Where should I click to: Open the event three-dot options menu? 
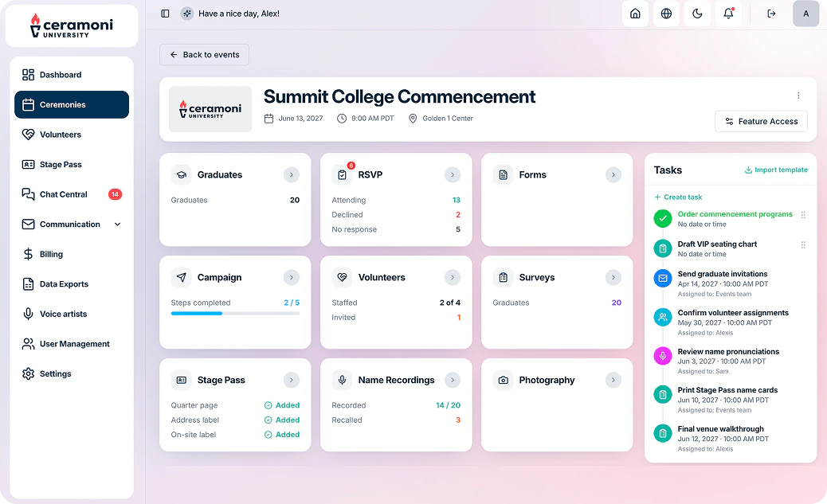click(798, 96)
